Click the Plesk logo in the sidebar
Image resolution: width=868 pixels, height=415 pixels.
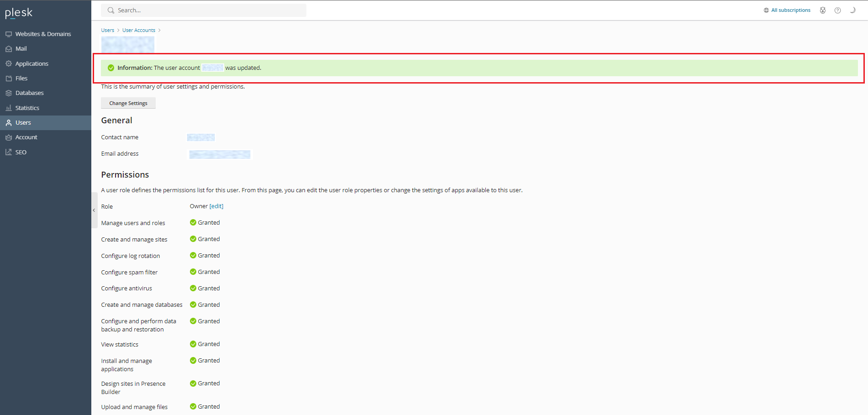(19, 13)
